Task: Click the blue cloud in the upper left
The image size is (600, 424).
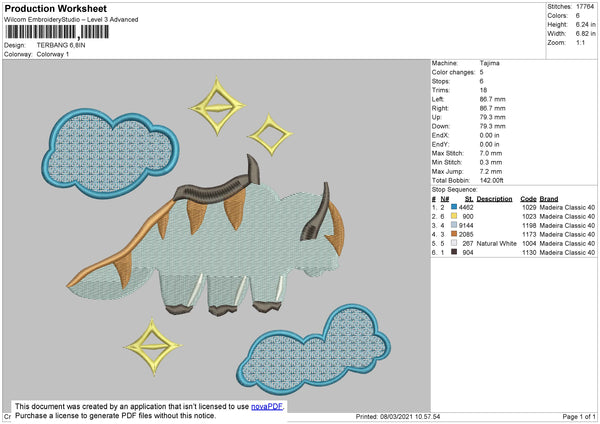Action: (x=110, y=153)
